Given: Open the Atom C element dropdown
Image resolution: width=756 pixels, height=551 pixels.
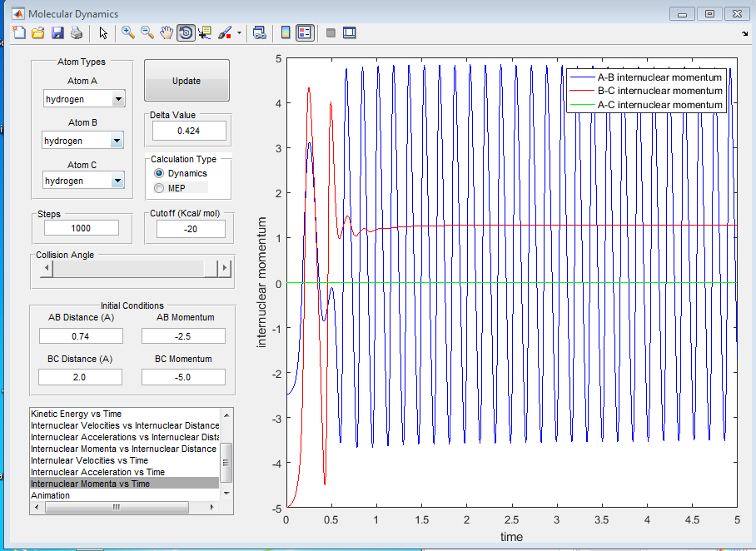Looking at the screenshot, I should [117, 181].
